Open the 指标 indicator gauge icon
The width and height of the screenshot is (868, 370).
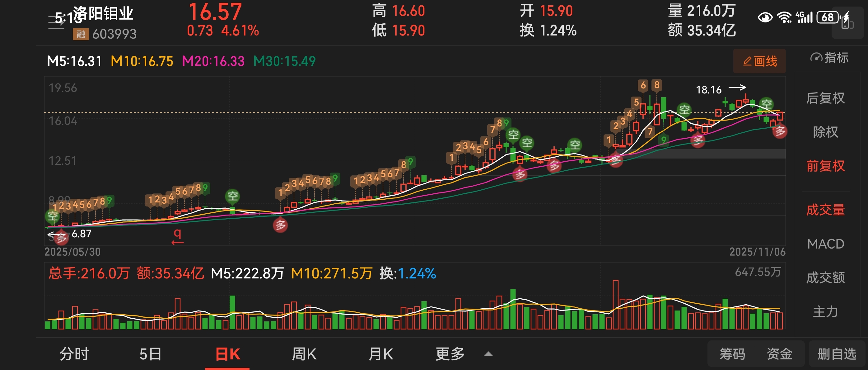[816, 58]
